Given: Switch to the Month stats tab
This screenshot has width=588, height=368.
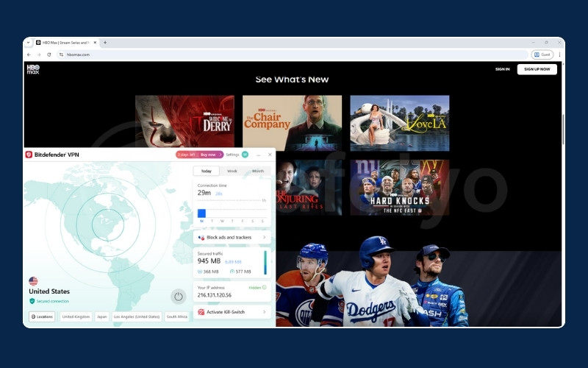Looking at the screenshot, I should click(x=258, y=171).
